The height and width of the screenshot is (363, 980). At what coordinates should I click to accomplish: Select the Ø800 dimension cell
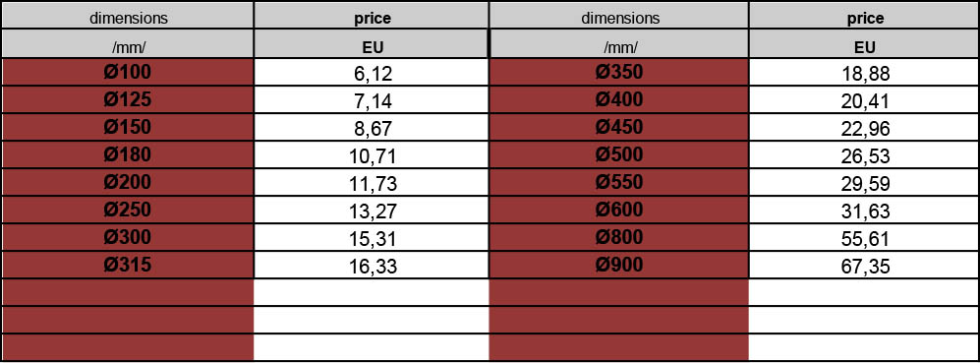pos(618,237)
